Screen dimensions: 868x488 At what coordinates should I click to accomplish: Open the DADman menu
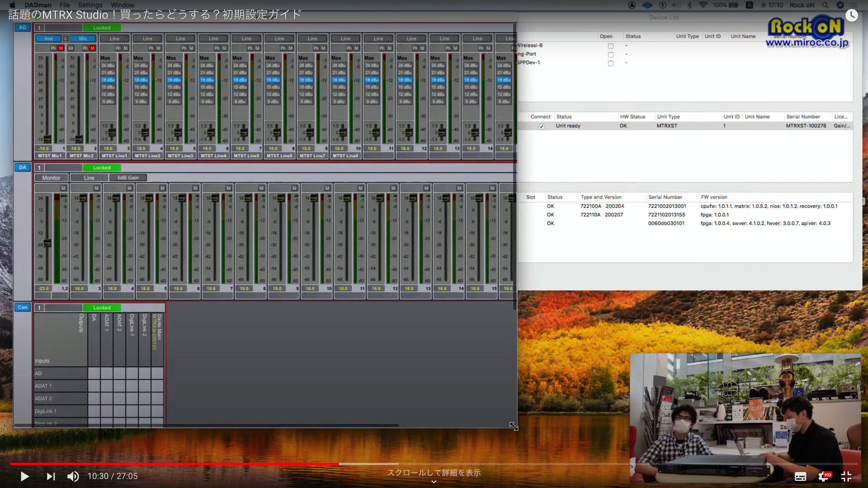[38, 5]
